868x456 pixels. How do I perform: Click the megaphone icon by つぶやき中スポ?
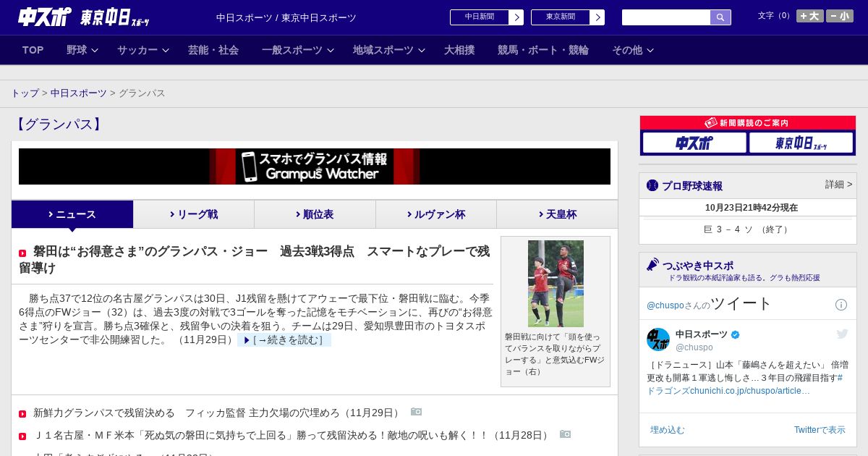[x=652, y=265]
